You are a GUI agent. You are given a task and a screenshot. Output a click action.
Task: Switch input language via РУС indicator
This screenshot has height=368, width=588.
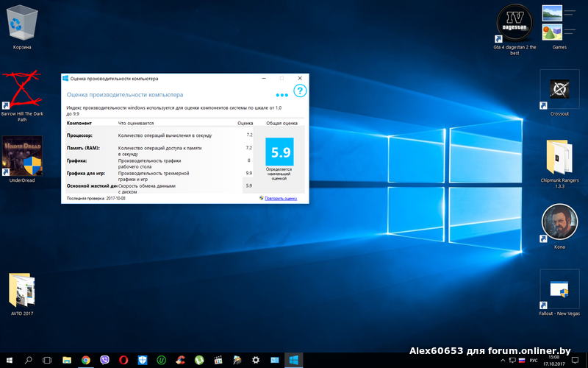coord(533,360)
